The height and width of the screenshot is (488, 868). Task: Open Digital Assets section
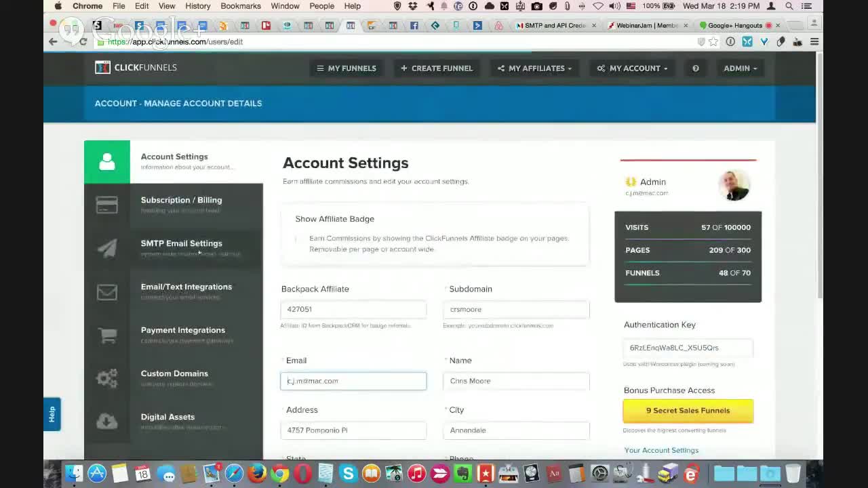pyautogui.click(x=174, y=422)
